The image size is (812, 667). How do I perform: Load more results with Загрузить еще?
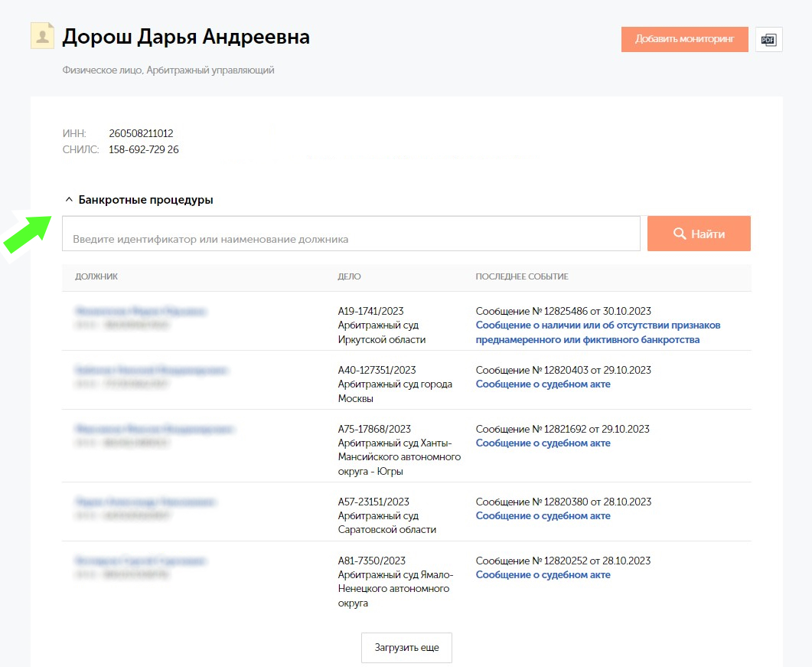(x=406, y=648)
